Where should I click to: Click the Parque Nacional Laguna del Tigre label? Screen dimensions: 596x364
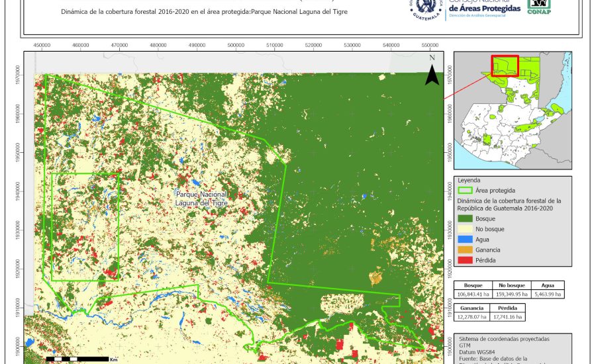(202, 199)
